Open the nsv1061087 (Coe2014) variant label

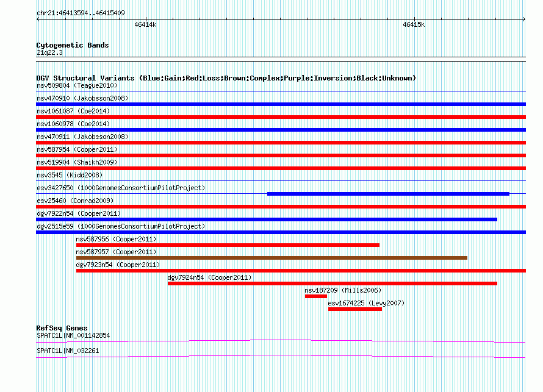[73, 111]
